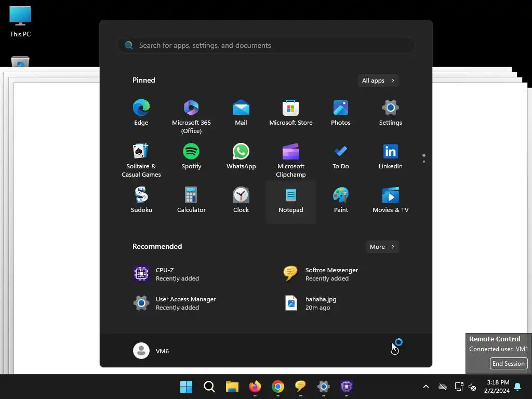The image size is (532, 399).
Task: Open the network tray icon
Action: [459, 387]
